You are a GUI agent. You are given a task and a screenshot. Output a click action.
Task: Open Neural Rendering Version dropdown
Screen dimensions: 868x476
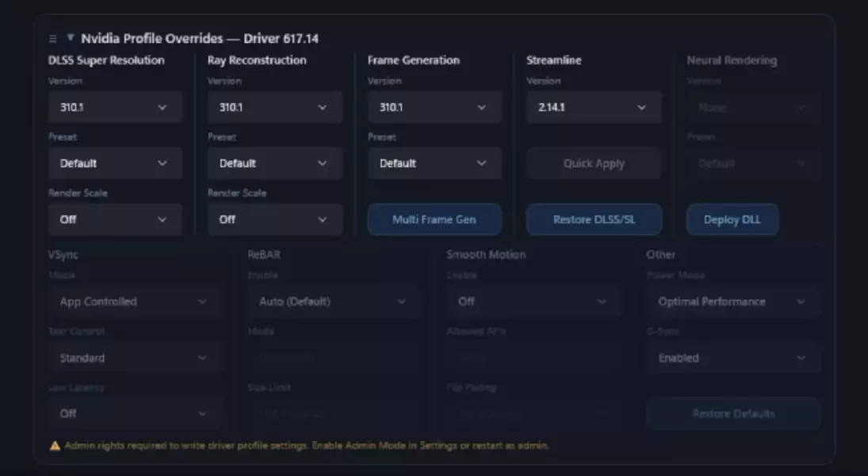coord(753,108)
